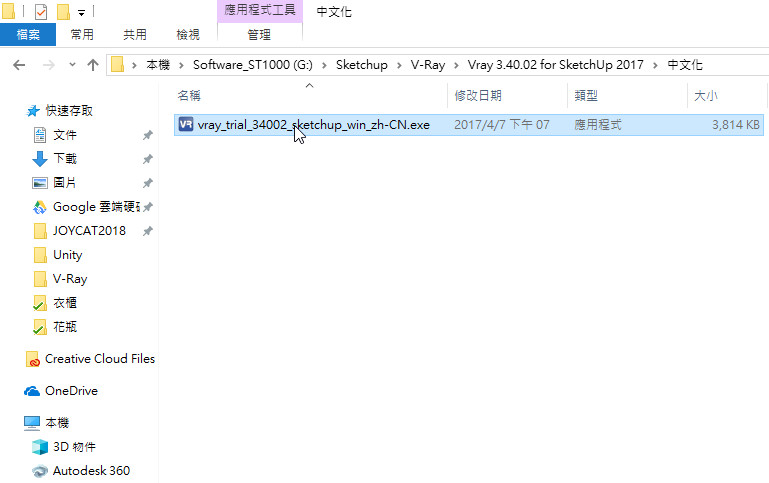Click the V-Ray exe file icon
The height and width of the screenshot is (483, 769).
pyautogui.click(x=186, y=125)
